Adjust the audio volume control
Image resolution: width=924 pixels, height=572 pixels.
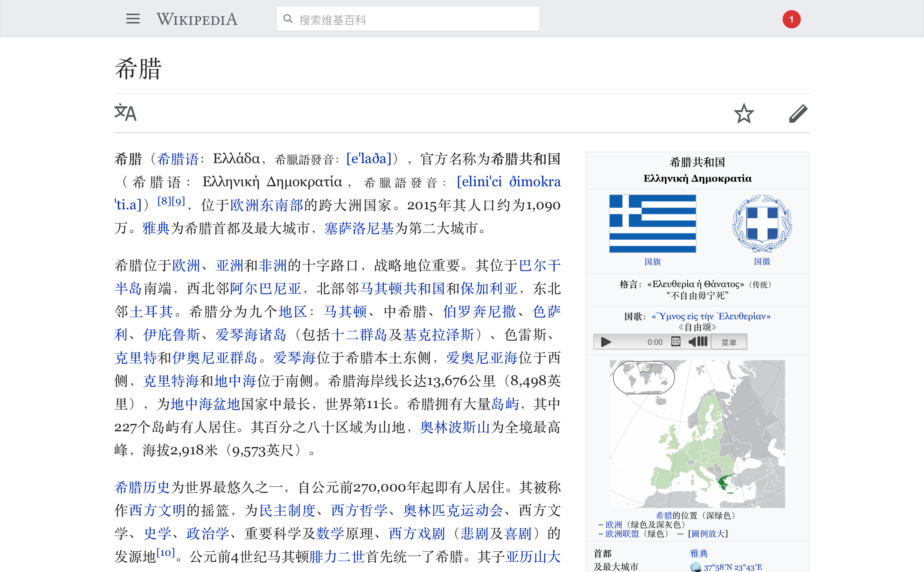coord(698,342)
